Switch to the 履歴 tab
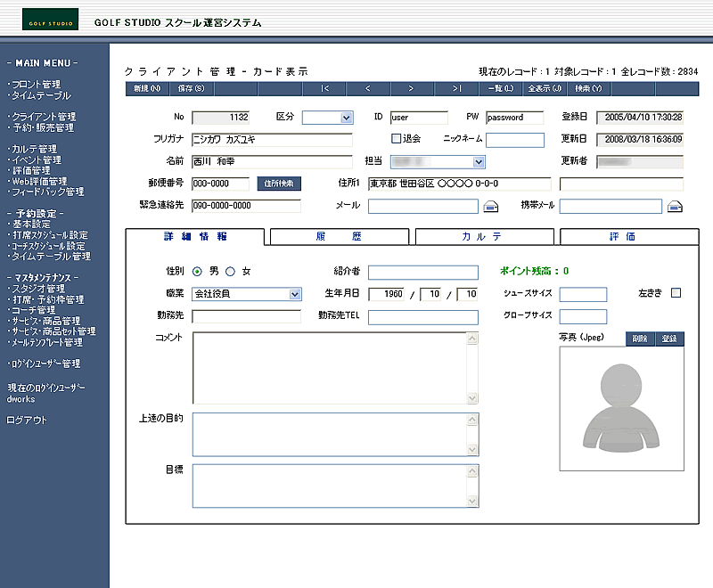This screenshot has width=713, height=588. (x=340, y=236)
